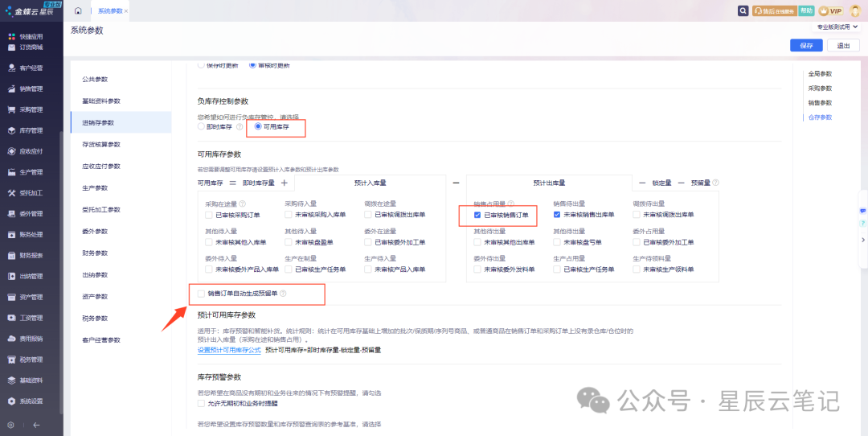Click the home icon in the tab bar
This screenshot has width=868, height=436.
78,10
